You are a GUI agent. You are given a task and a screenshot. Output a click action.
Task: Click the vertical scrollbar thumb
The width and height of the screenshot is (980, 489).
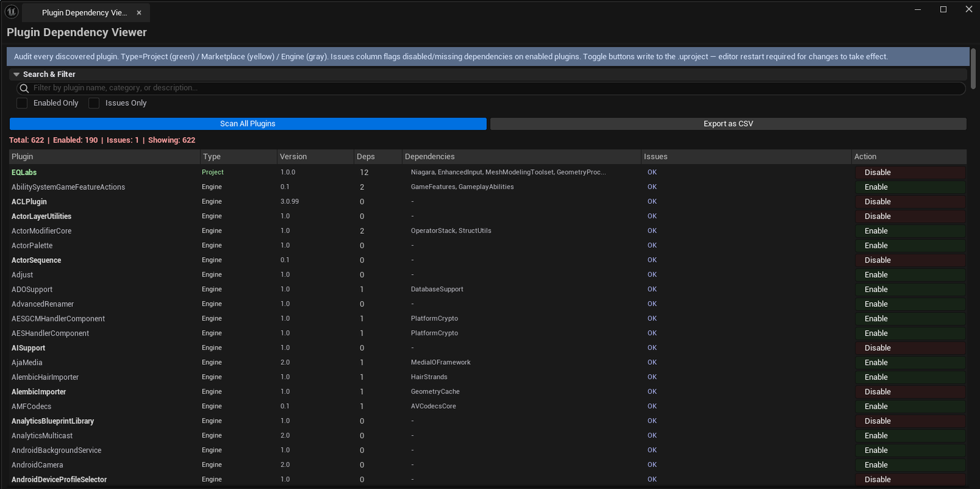click(x=974, y=67)
